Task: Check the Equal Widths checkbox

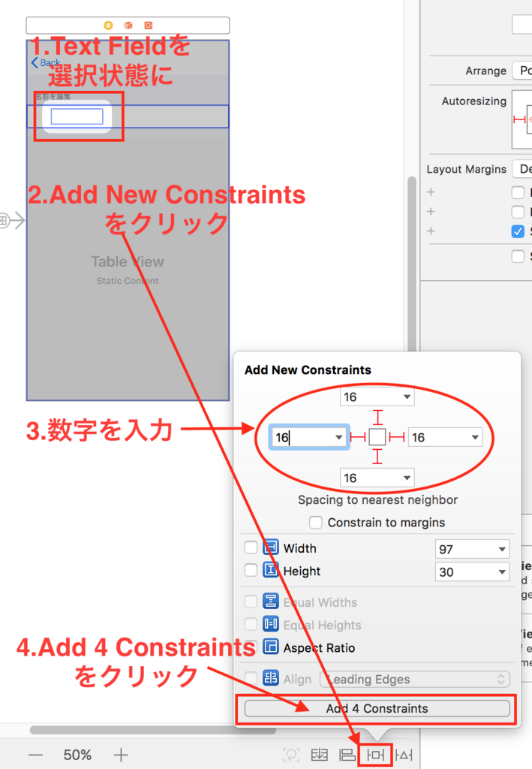Action: tap(251, 602)
